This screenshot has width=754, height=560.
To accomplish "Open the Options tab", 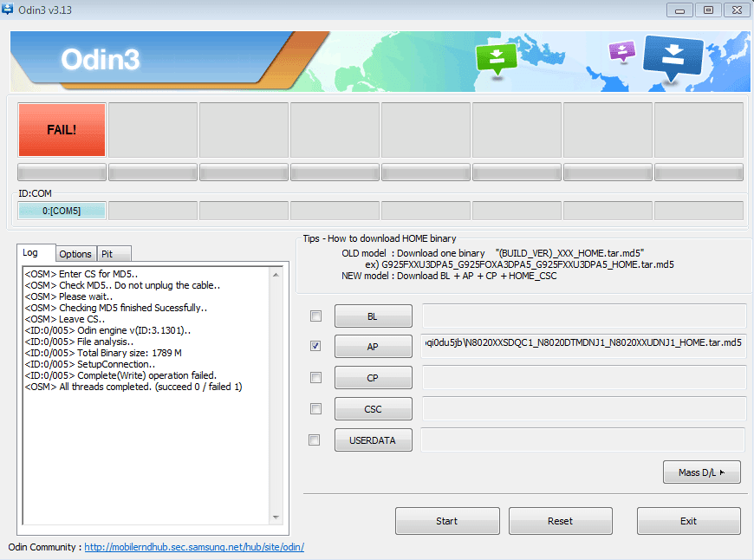I will (x=75, y=254).
